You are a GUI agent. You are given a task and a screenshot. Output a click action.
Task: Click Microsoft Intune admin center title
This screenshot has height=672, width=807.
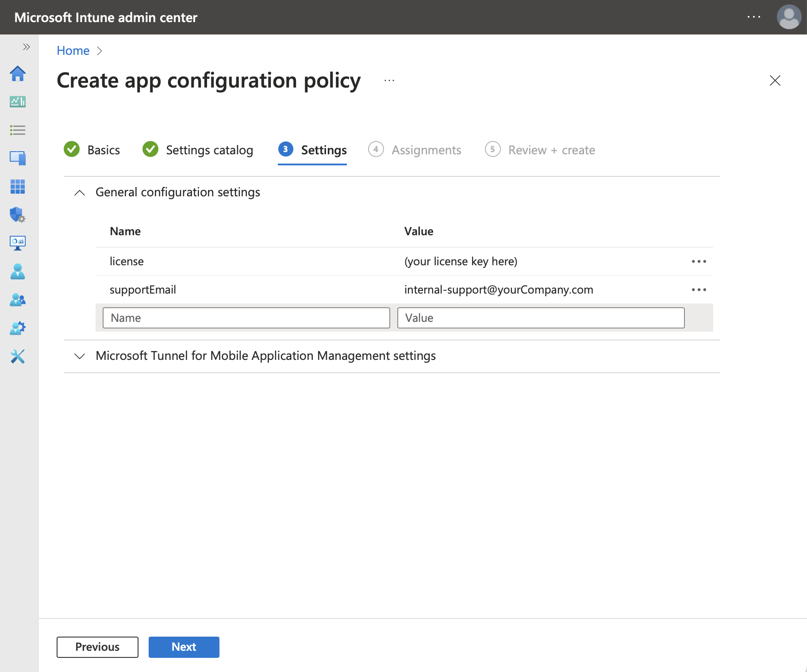tap(106, 17)
